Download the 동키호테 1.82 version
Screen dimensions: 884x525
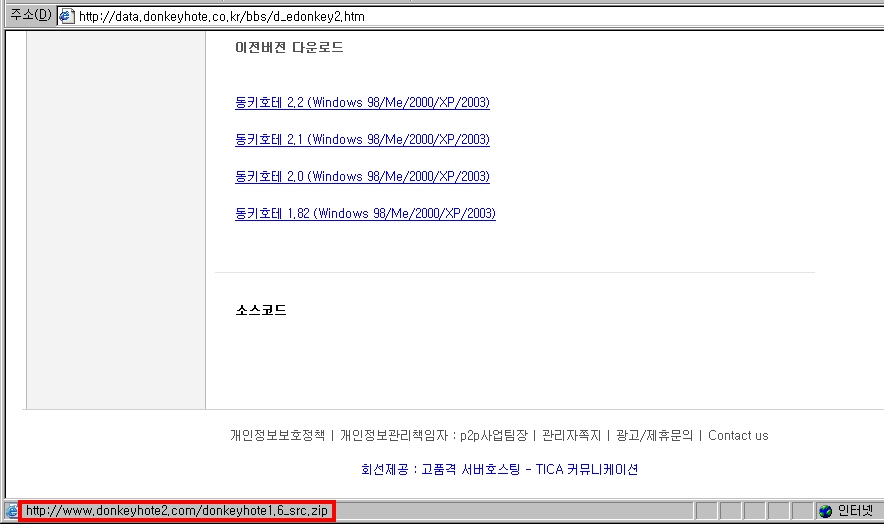(x=365, y=213)
